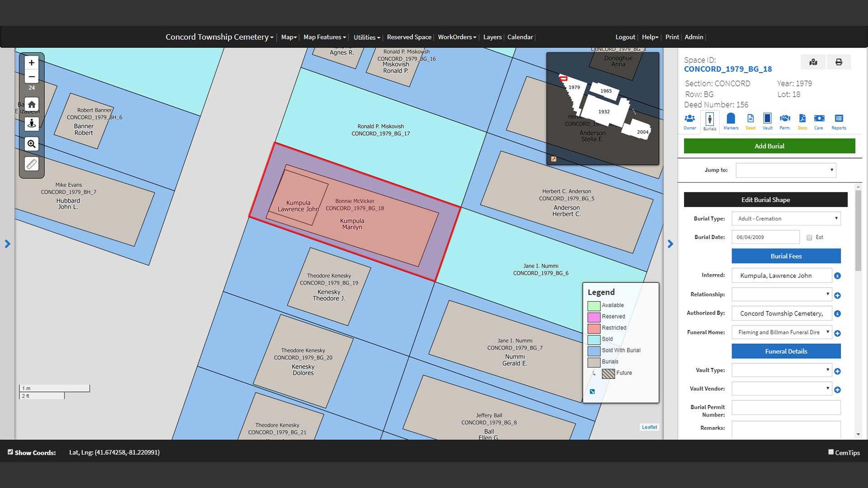View info for the Interred person
This screenshot has width=868, height=488.
point(837,276)
